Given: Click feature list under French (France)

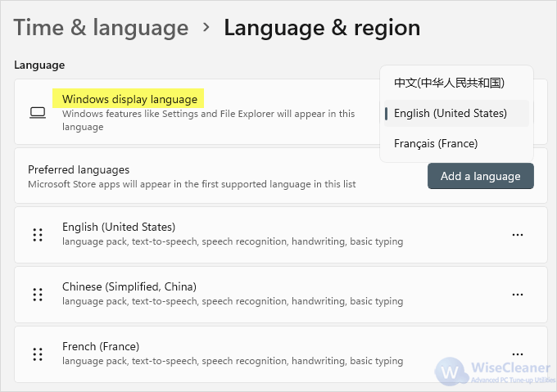Looking at the screenshot, I should [x=233, y=361].
